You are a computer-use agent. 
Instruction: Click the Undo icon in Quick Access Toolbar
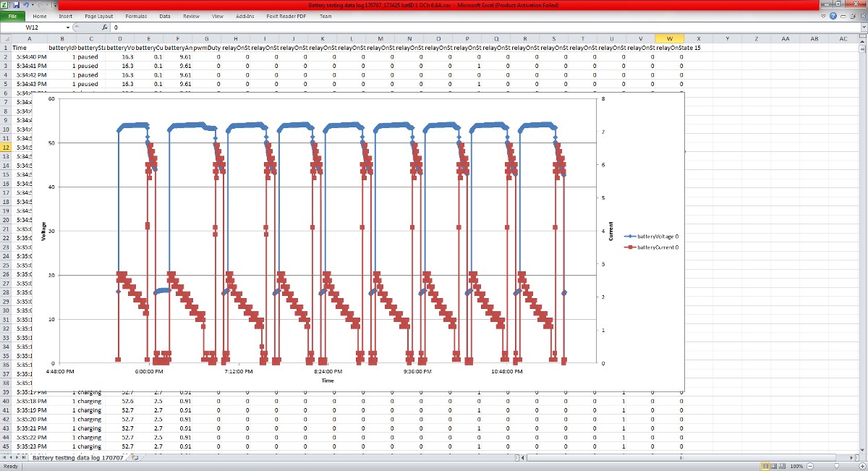(26, 5)
